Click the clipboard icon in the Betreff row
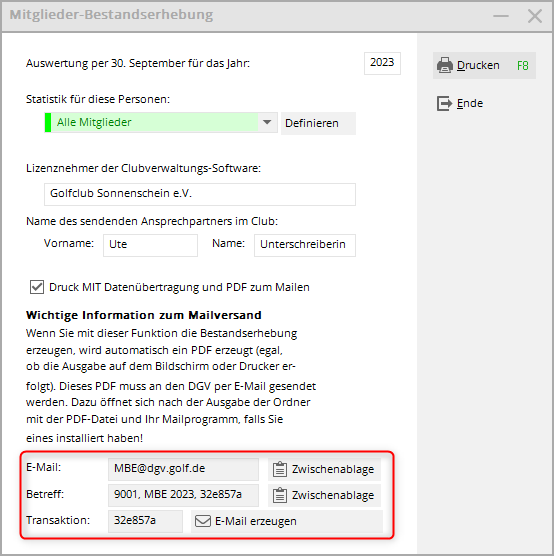 pyautogui.click(x=279, y=495)
